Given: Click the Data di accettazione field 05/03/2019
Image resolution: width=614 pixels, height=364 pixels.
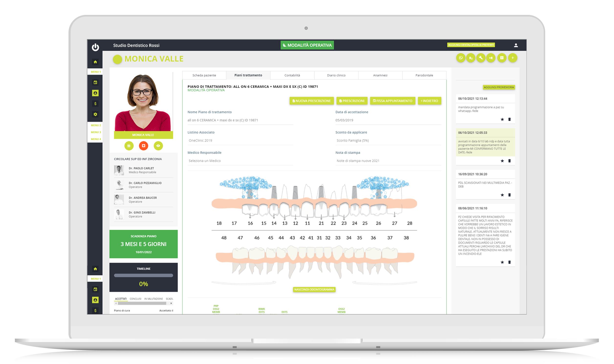Looking at the screenshot, I should (388, 120).
